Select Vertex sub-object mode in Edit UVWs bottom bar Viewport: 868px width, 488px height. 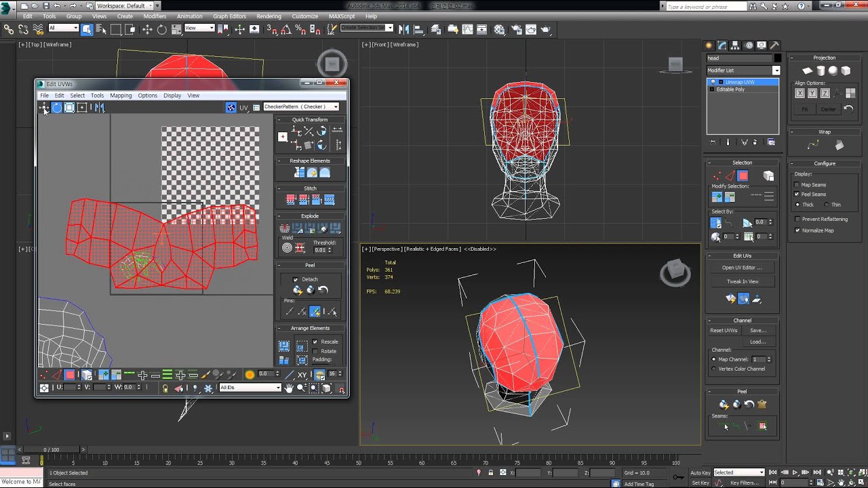pos(44,375)
